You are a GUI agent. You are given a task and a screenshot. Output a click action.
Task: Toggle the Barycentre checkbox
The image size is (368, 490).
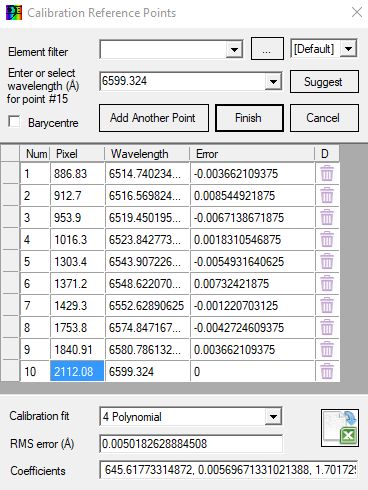pos(14,122)
